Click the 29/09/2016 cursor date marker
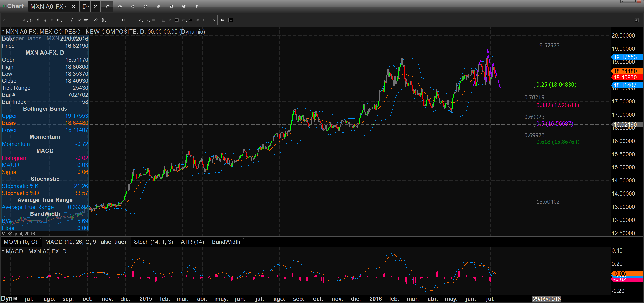 click(547, 299)
